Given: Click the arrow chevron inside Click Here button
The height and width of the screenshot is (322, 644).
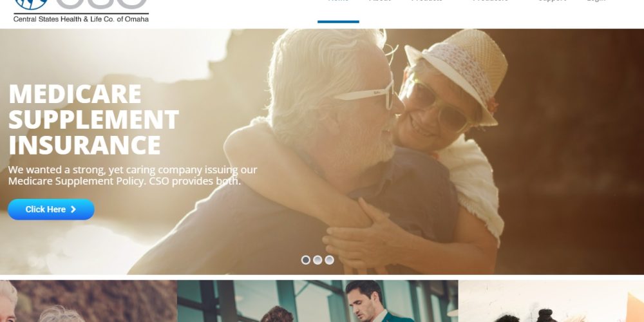Looking at the screenshot, I should [x=73, y=209].
